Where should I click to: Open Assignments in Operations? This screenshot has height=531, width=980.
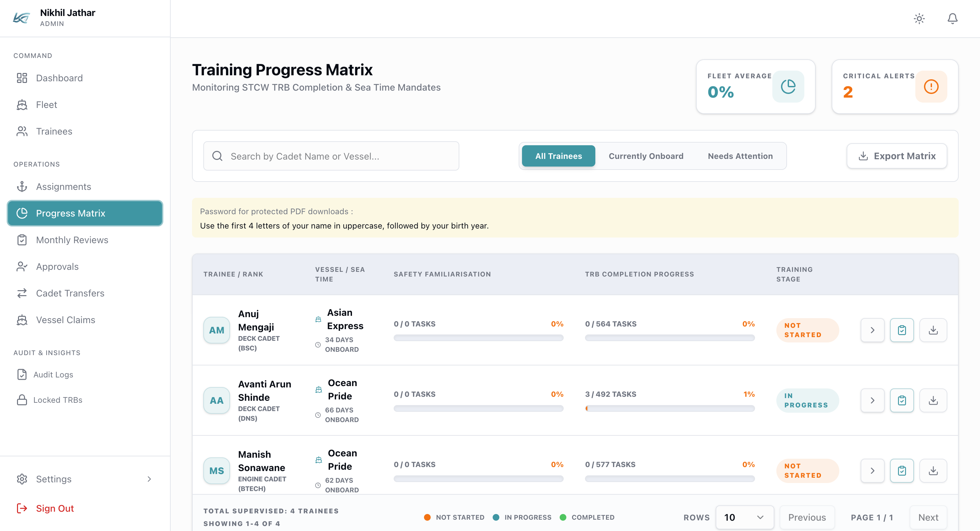85,187
